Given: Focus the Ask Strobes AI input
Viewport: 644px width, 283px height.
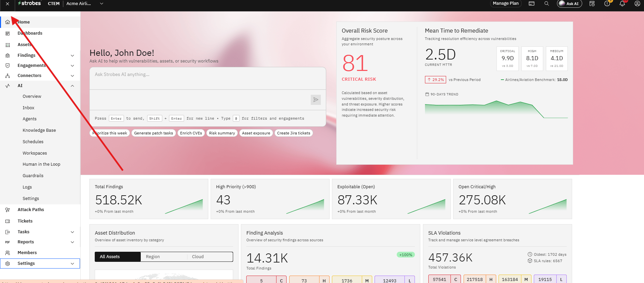Looking at the screenshot, I should click(208, 78).
